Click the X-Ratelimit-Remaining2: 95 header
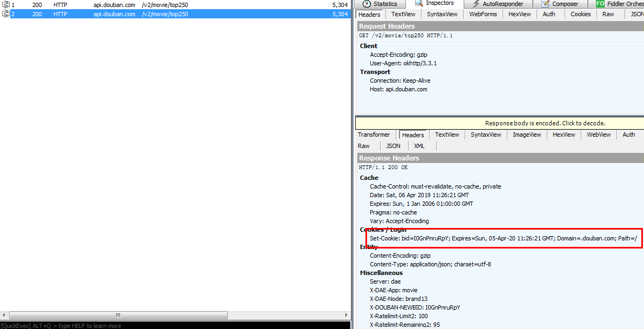The height and width of the screenshot is (329, 644). pyautogui.click(x=404, y=325)
